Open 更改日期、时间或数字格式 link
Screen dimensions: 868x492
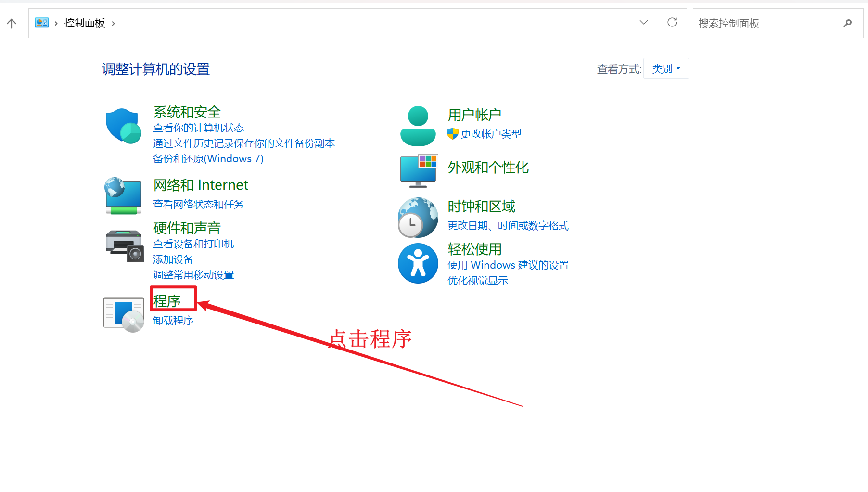(x=508, y=226)
